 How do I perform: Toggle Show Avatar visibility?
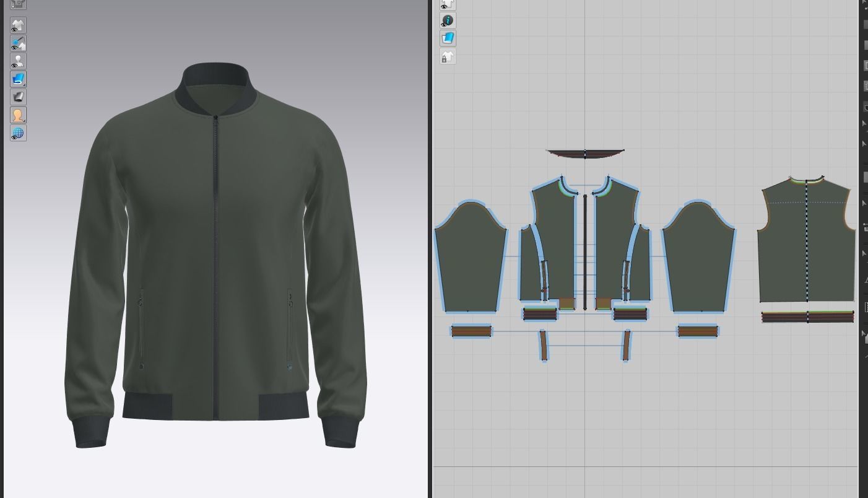click(18, 61)
